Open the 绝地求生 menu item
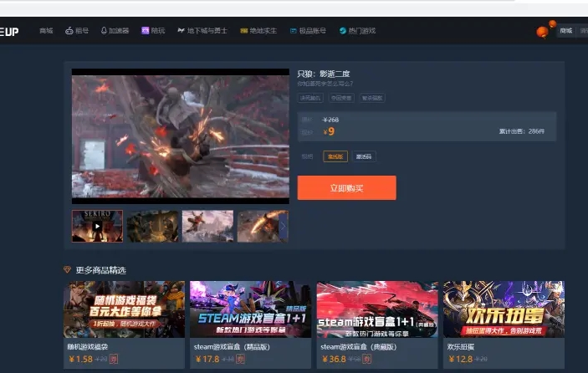This screenshot has width=588, height=373. tap(263, 31)
